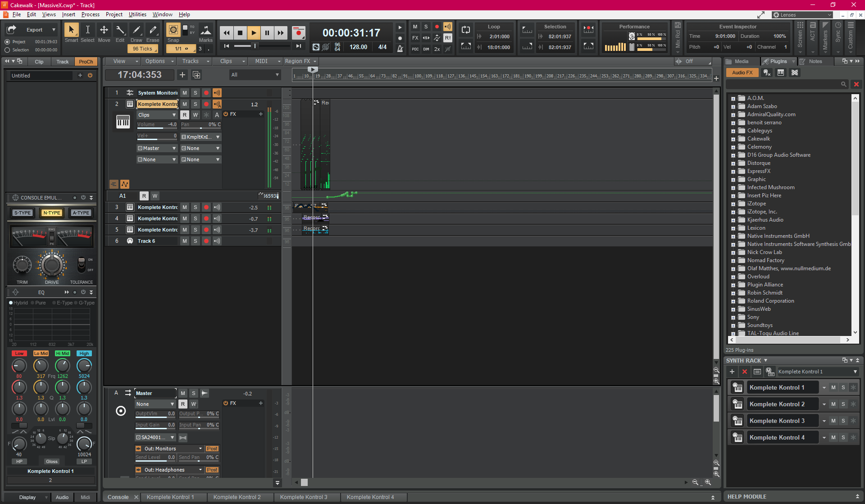Toggle the metronome icon near tempo
The height and width of the screenshot is (504, 865).
pos(400,48)
